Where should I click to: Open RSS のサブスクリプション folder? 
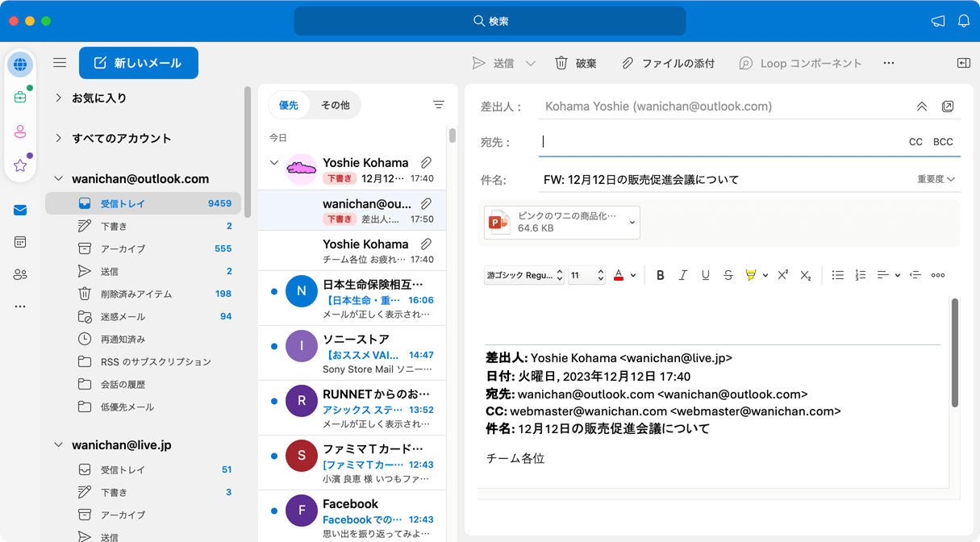(x=143, y=361)
